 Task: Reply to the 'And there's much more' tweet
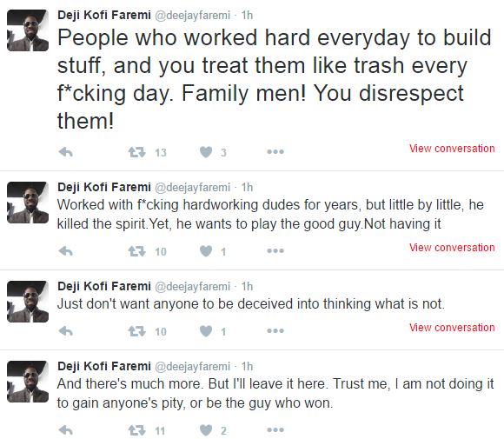click(x=66, y=430)
